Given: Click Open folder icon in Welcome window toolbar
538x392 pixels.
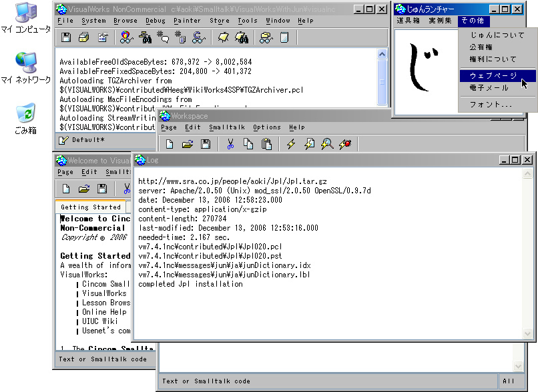Looking at the screenshot, I should click(x=84, y=189).
